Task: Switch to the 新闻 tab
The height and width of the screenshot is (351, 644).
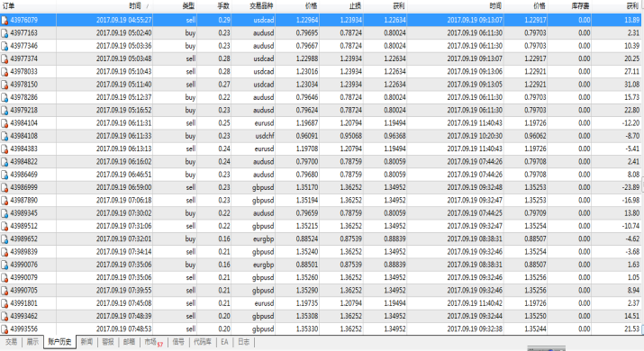Action: (86, 342)
